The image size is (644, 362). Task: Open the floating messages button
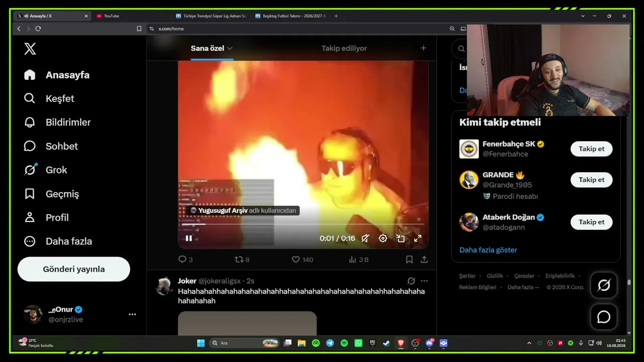[x=604, y=317]
